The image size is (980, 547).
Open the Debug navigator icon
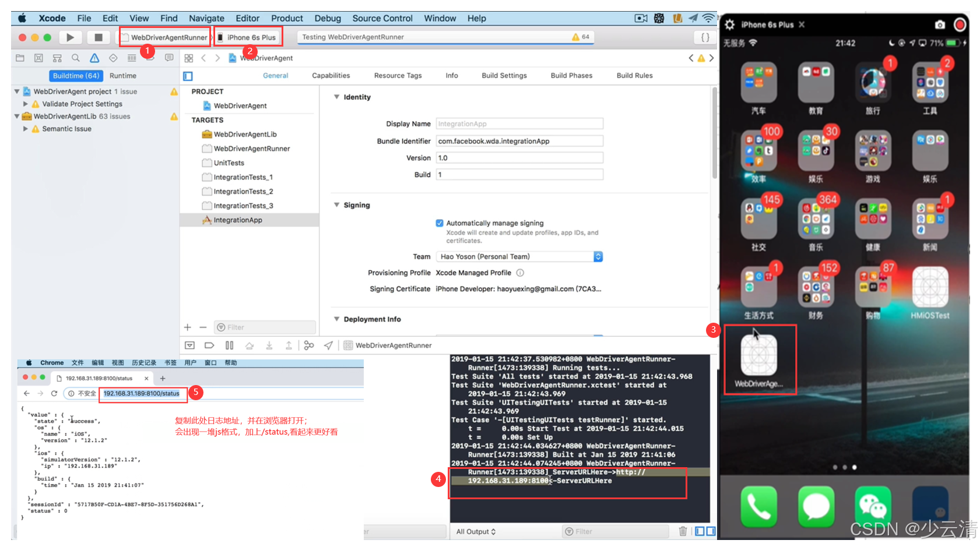click(132, 58)
